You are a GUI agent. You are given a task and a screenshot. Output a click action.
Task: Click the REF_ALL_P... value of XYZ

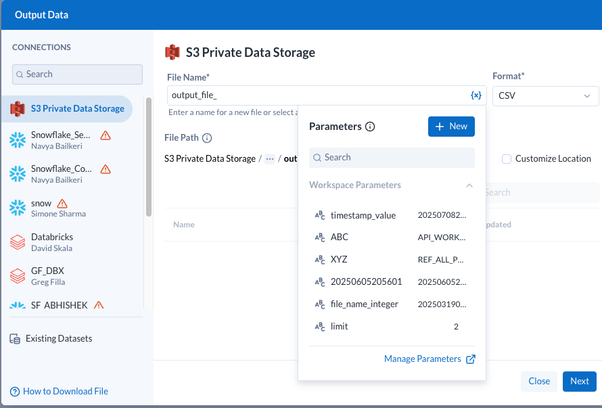(440, 260)
